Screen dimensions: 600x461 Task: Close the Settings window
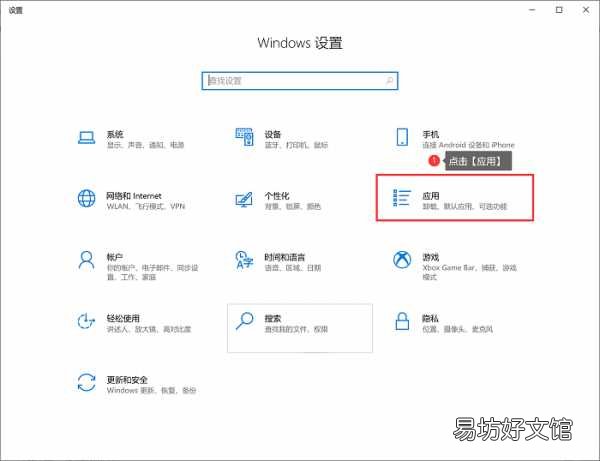pos(586,10)
